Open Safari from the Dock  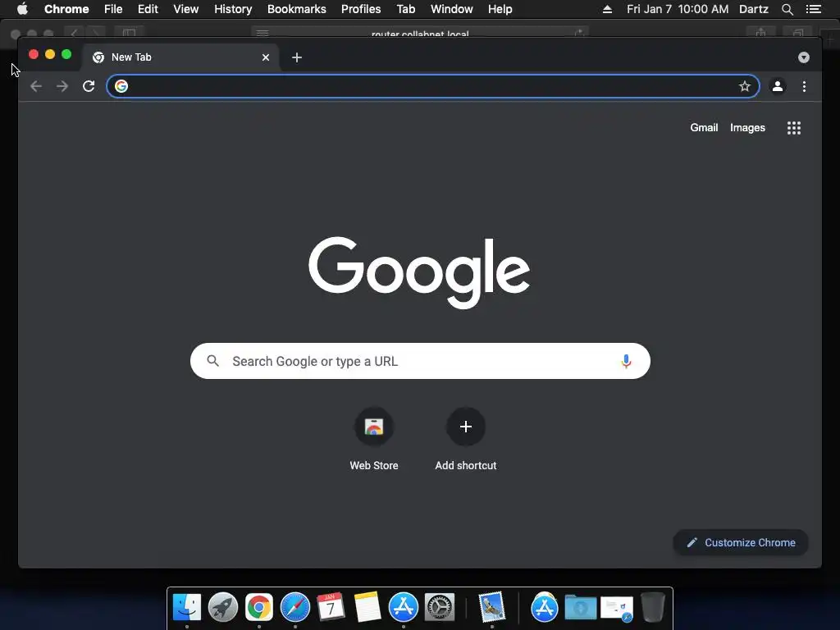[295, 607]
